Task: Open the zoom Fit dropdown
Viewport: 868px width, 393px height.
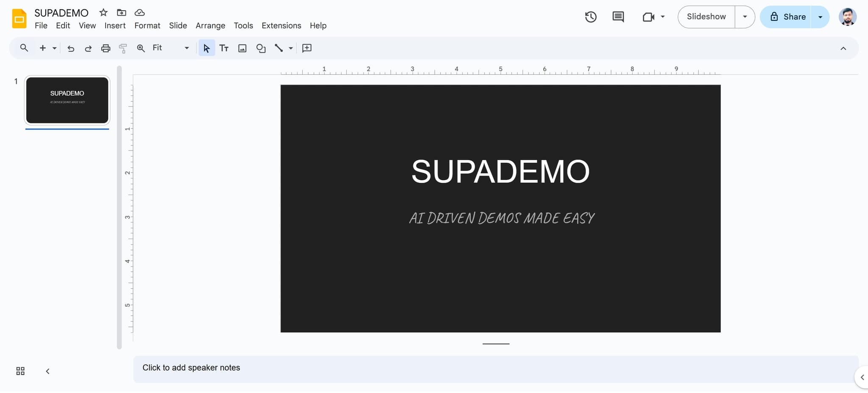Action: (x=186, y=48)
